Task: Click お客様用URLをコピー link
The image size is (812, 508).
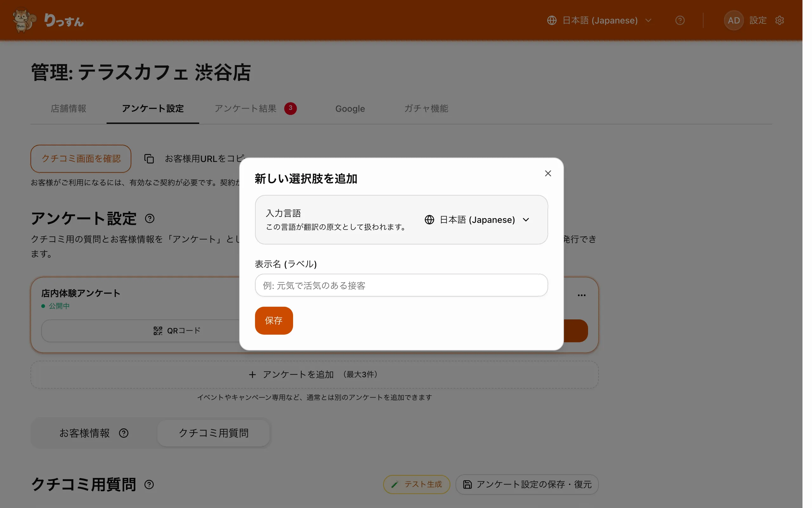Action: (205, 158)
